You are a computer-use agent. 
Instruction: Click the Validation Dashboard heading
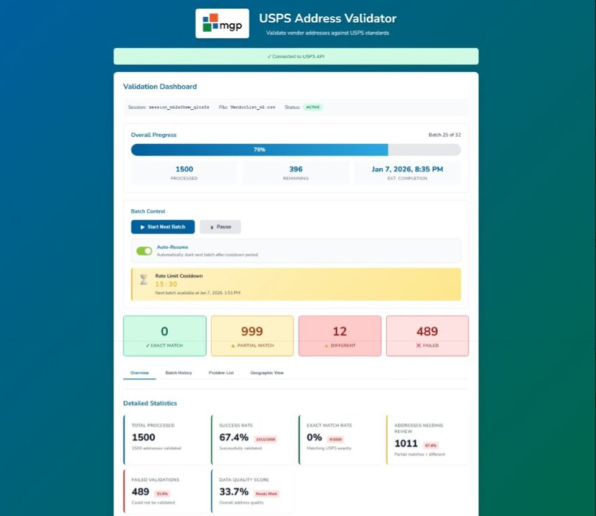pos(160,87)
